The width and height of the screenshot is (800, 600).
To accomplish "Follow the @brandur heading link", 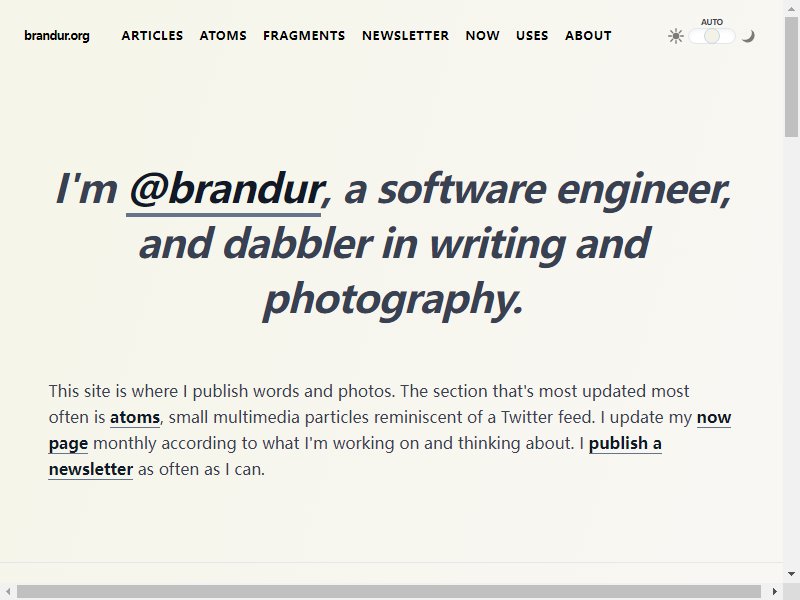I will (224, 191).
